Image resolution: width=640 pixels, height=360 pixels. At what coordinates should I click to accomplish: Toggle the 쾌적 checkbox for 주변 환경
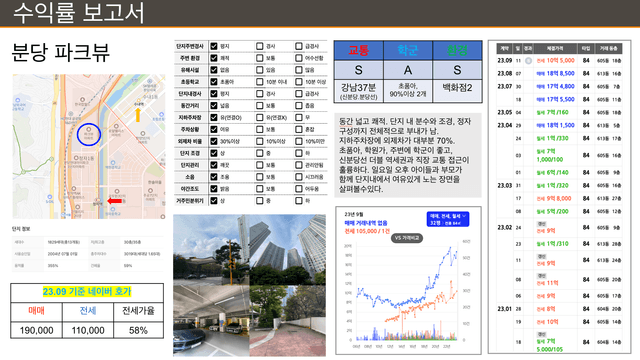pyautogui.click(x=214, y=58)
